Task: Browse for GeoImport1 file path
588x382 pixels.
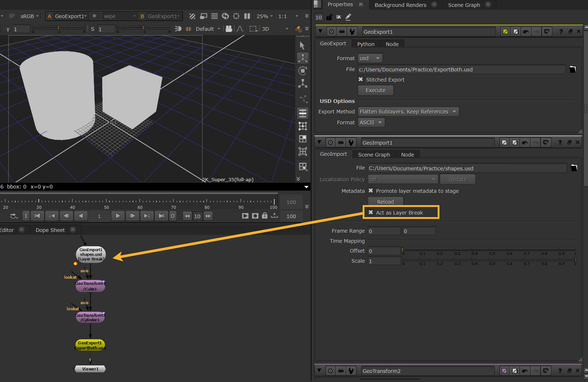Action: 574,168
